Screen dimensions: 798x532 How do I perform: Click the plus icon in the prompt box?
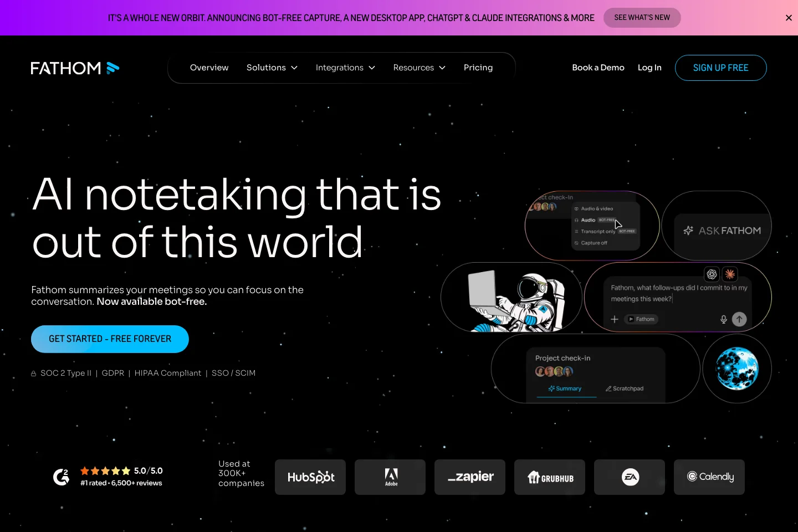click(x=615, y=319)
